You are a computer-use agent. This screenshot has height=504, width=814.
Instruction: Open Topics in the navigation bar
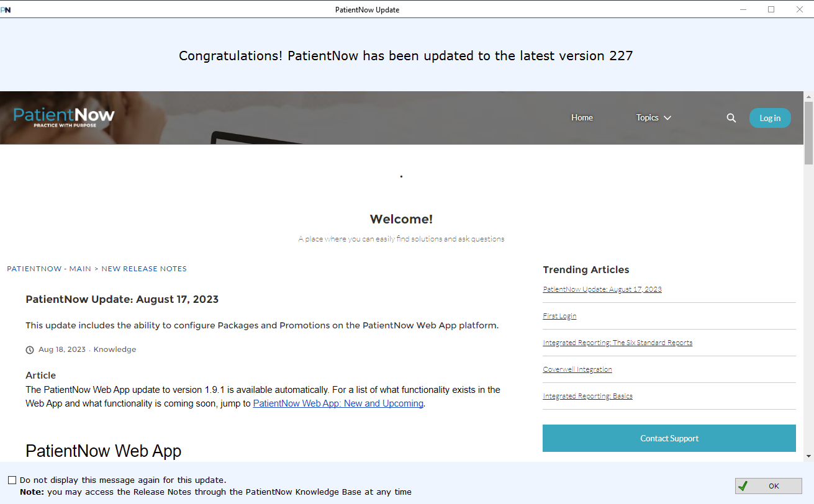point(648,117)
